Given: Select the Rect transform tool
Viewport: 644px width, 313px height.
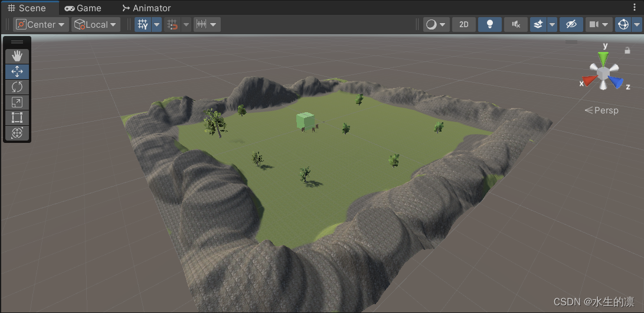Looking at the screenshot, I should click(17, 118).
